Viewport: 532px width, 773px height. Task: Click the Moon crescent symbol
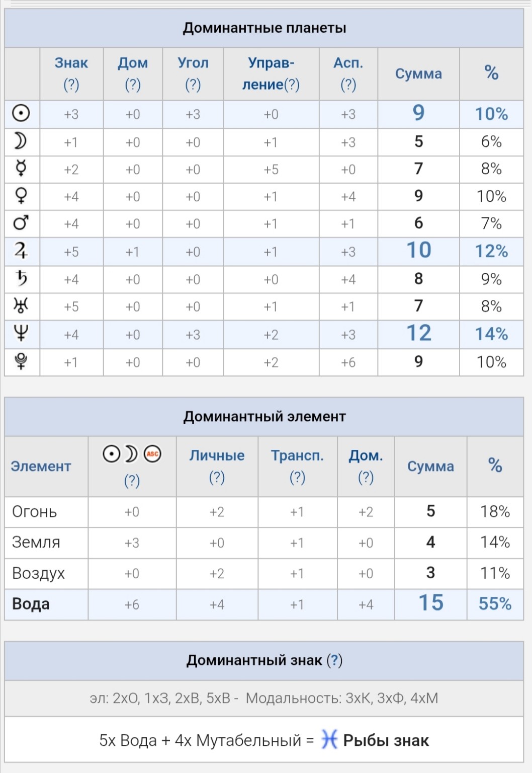[x=20, y=141]
